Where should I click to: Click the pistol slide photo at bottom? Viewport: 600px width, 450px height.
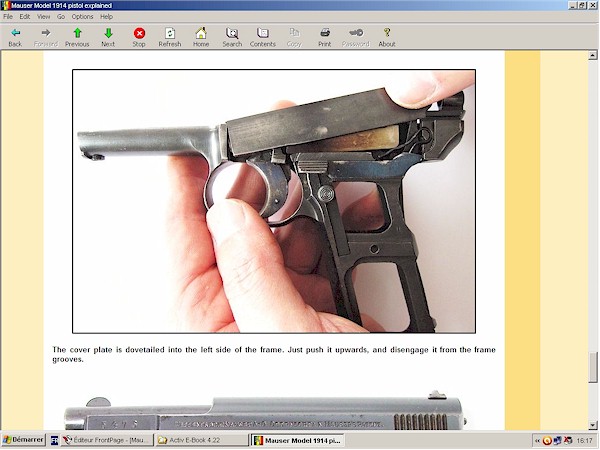click(264, 410)
